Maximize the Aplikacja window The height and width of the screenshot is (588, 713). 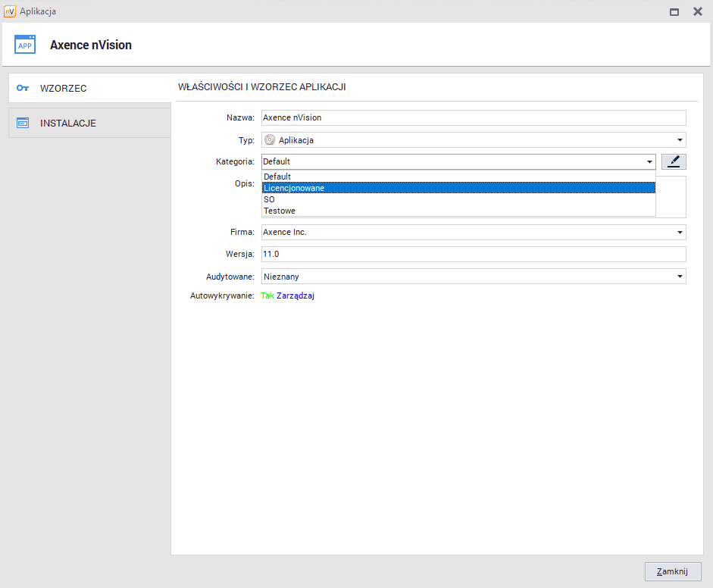point(674,11)
